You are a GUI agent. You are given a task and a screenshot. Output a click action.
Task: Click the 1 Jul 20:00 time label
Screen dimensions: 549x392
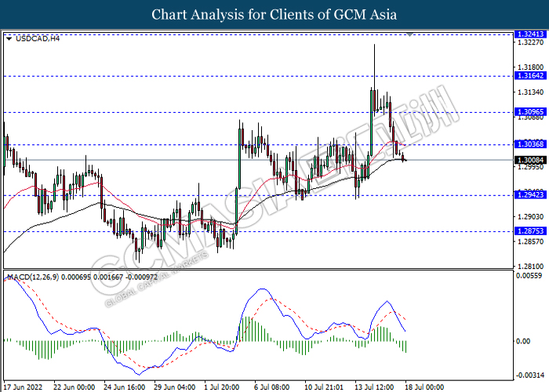click(x=222, y=387)
